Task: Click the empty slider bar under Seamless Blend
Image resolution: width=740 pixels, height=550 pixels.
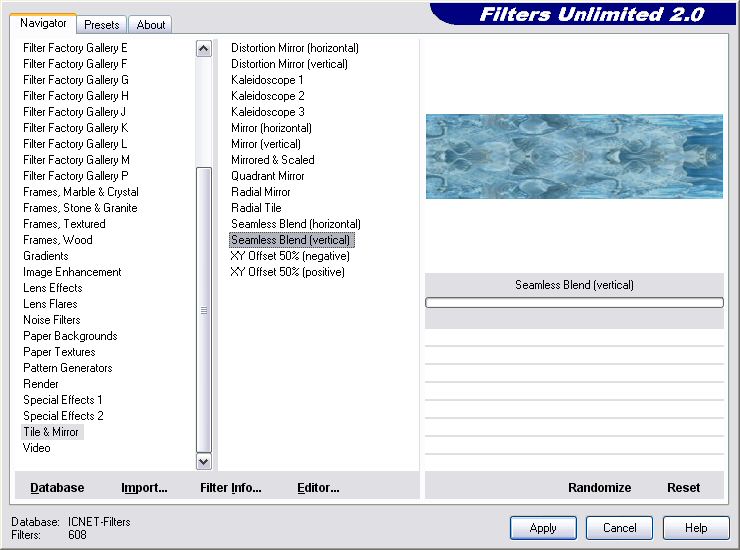Action: (x=574, y=302)
